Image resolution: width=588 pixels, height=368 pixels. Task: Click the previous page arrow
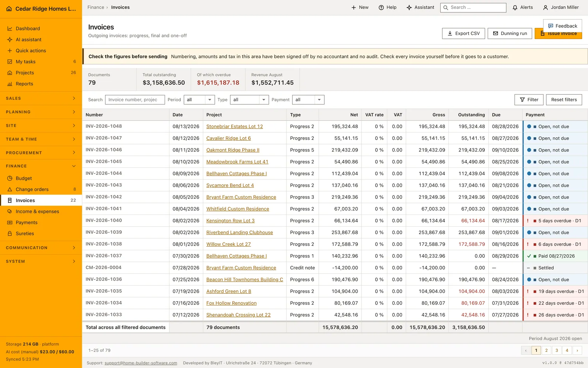[x=526, y=350]
